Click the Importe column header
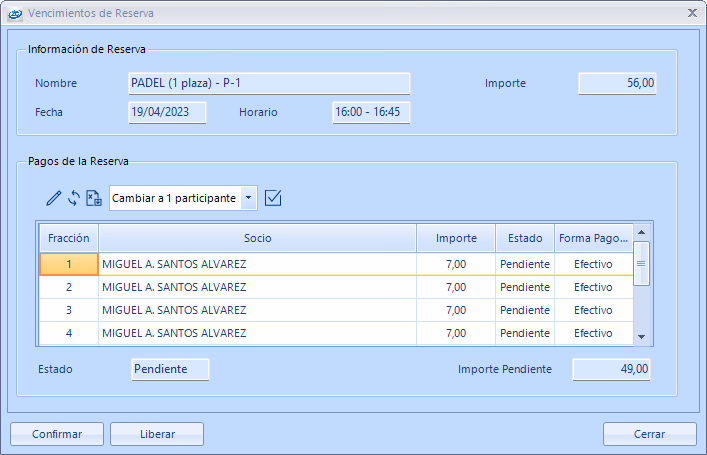The width and height of the screenshot is (707, 455). click(x=455, y=238)
